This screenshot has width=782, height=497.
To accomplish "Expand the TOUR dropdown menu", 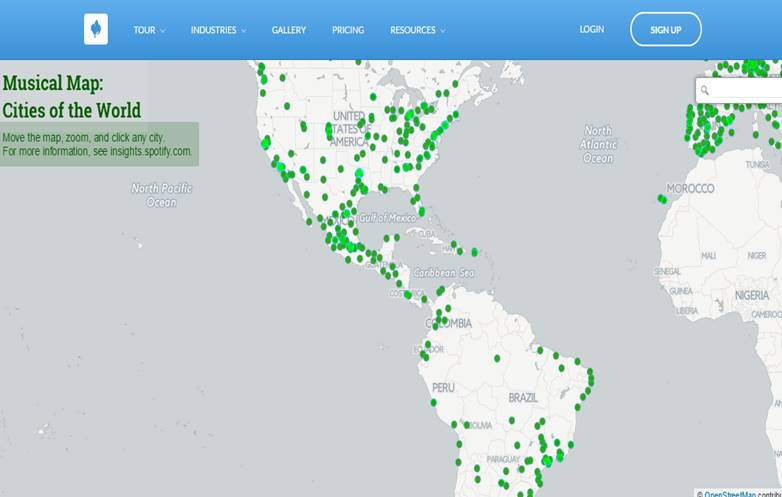I will pos(149,30).
